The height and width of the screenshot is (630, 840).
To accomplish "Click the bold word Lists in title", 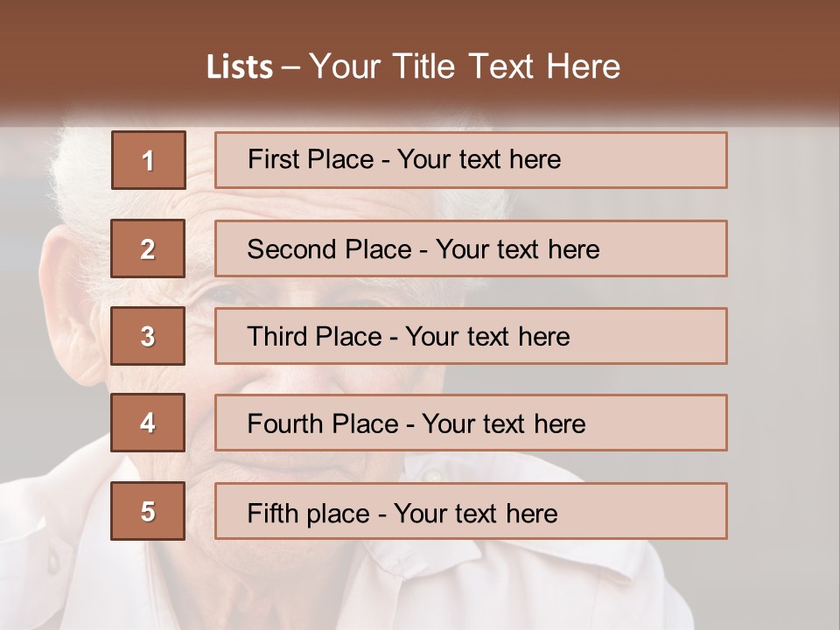I will tap(239, 67).
